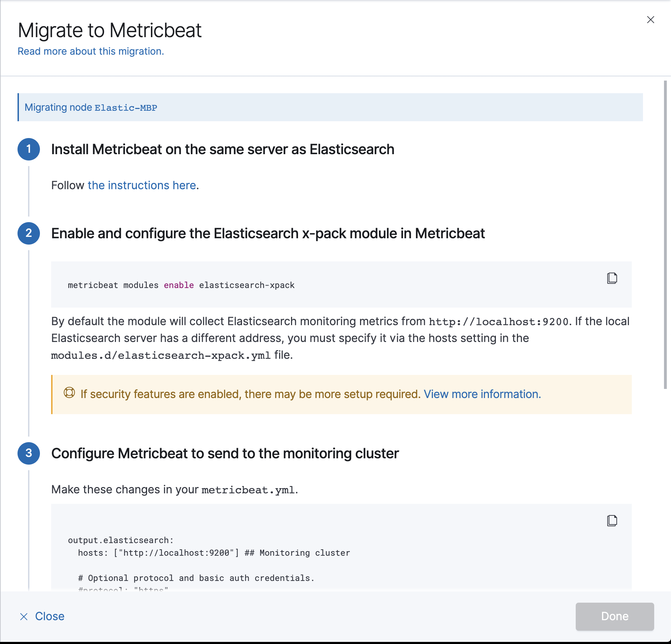
Task: Click the 'metricbeat.yml' inline code text
Action: 248,490
